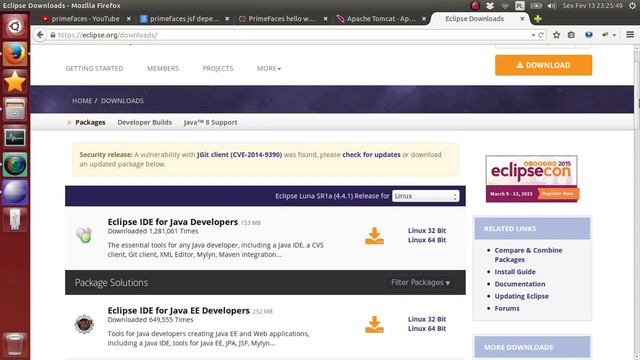Select the Packages sub-tab
640x360 pixels.
tap(90, 122)
